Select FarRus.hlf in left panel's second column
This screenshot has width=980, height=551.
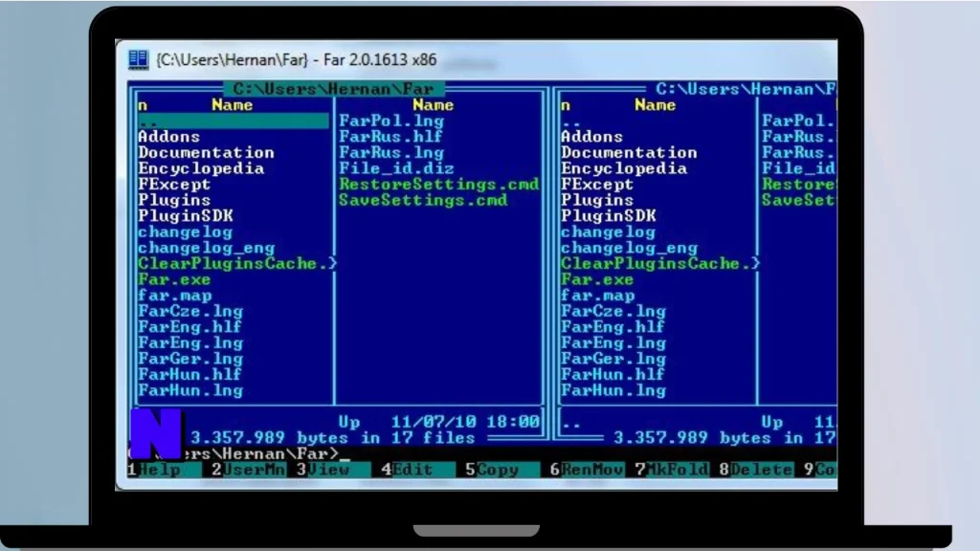(x=390, y=137)
